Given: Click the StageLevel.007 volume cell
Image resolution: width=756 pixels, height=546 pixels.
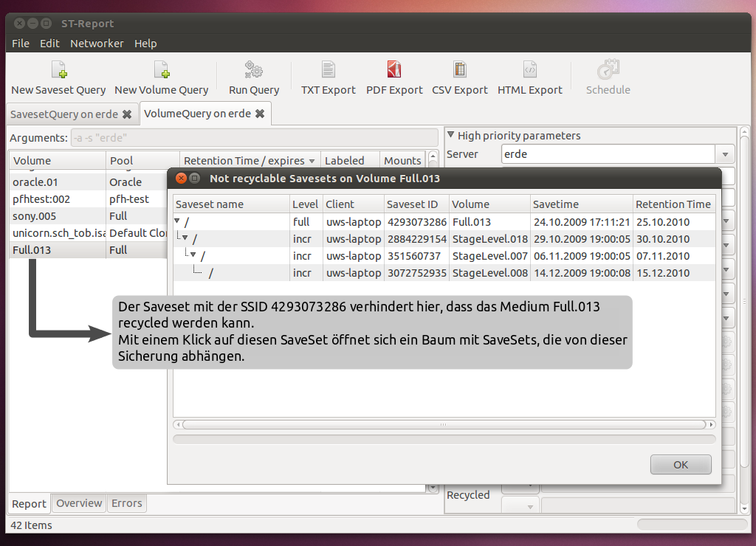Looking at the screenshot, I should click(490, 256).
